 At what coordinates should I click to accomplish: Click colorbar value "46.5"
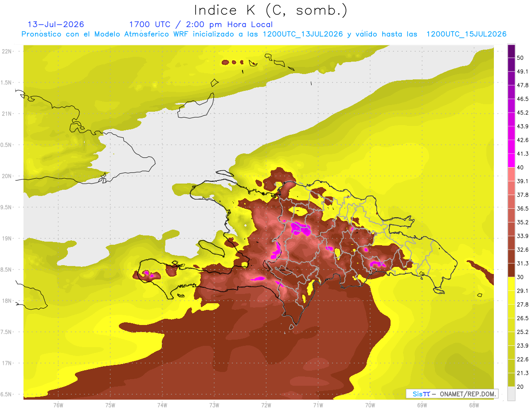pyautogui.click(x=523, y=99)
